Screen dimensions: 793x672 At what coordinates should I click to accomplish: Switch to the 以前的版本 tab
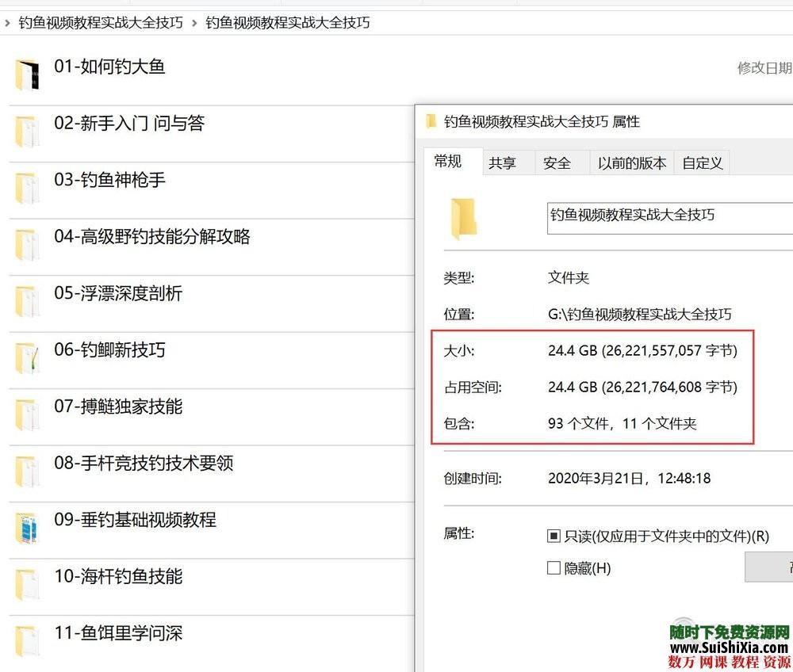click(x=632, y=162)
